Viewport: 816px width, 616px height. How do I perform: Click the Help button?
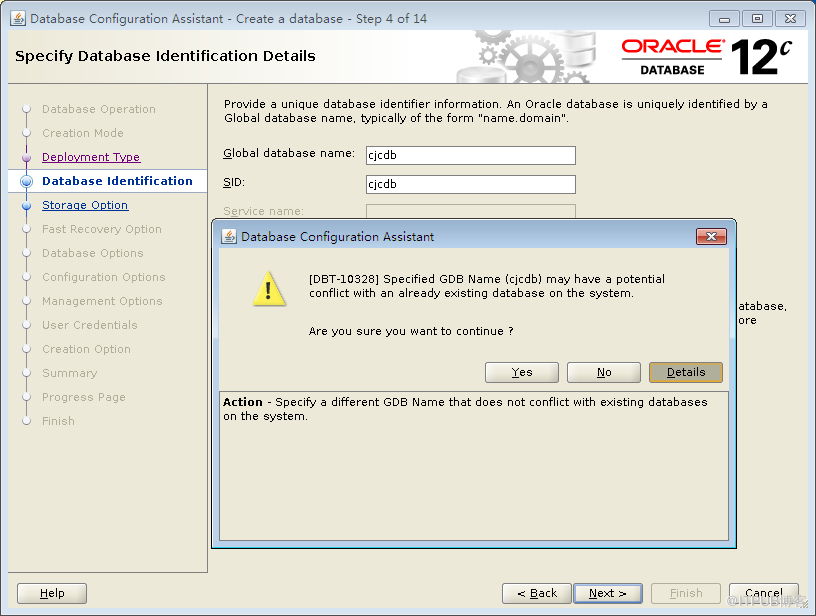52,593
